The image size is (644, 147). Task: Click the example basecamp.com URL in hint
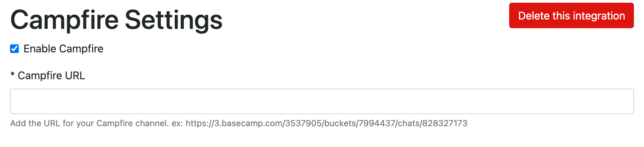(326, 124)
